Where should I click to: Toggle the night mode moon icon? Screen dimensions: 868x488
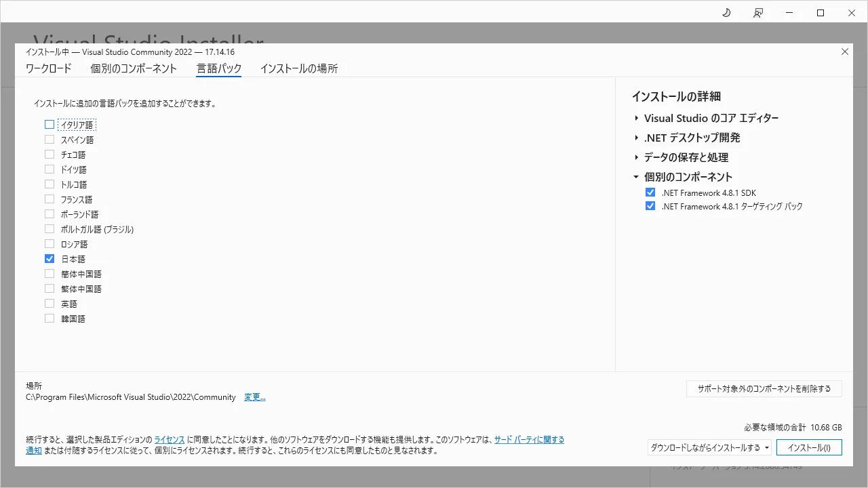coord(726,13)
